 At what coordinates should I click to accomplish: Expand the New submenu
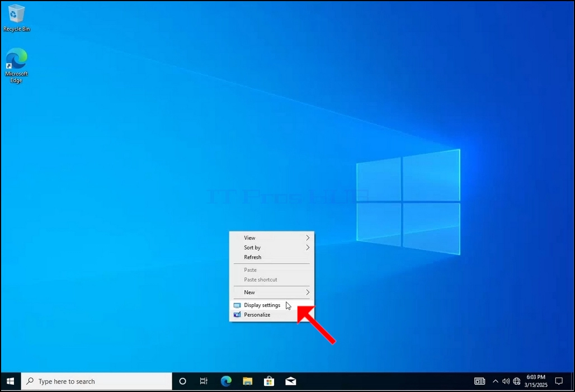tap(272, 292)
